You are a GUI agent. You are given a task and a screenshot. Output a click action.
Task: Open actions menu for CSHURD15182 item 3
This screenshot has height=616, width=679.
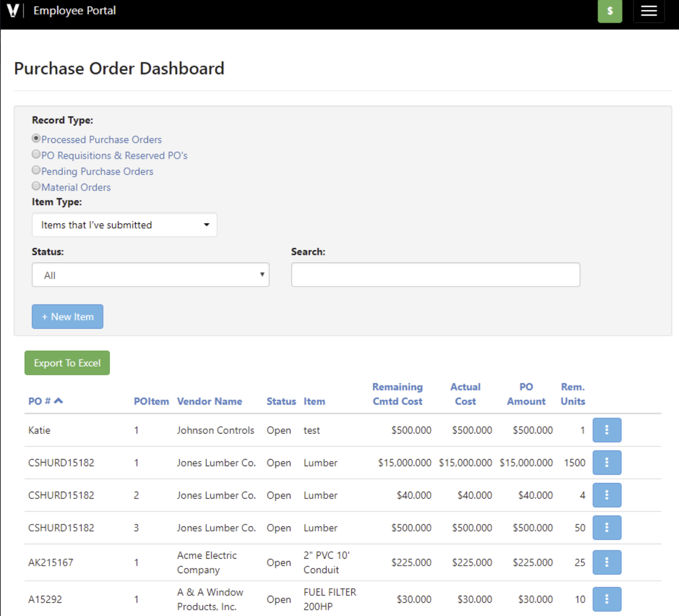pos(606,527)
